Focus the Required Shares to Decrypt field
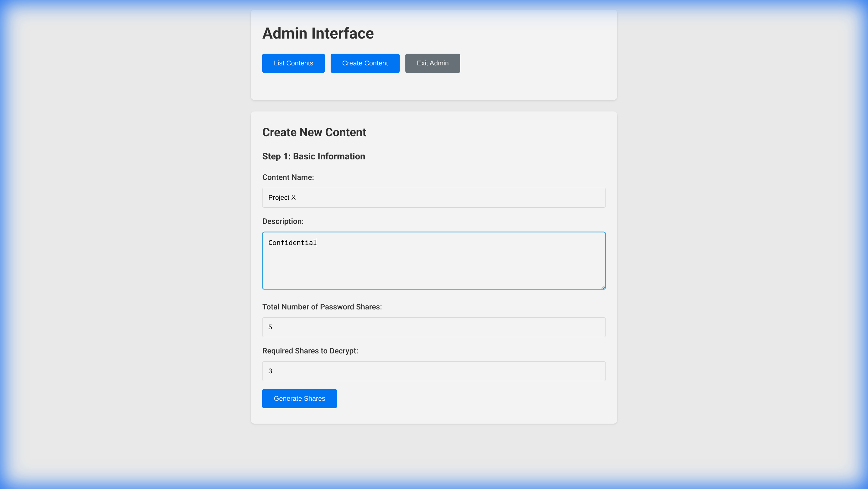The image size is (868, 489). pyautogui.click(x=433, y=371)
